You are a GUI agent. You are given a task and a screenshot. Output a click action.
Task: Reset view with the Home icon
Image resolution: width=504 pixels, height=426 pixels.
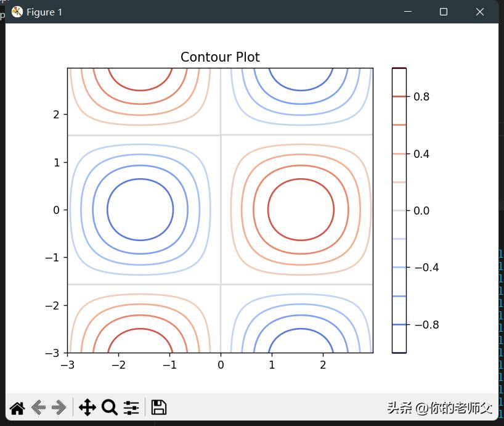click(x=17, y=407)
